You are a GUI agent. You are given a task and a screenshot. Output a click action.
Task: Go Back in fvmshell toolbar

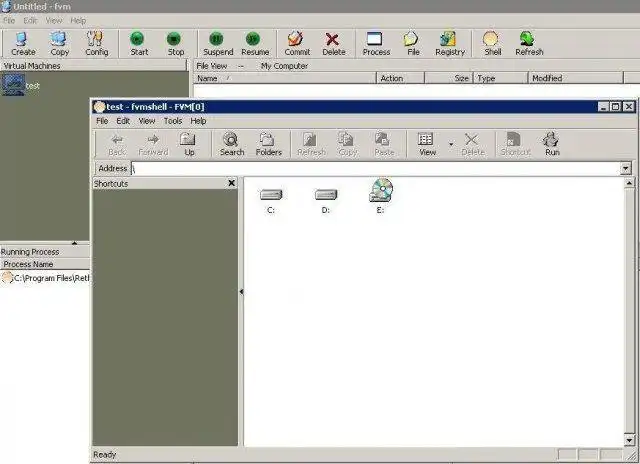point(117,144)
